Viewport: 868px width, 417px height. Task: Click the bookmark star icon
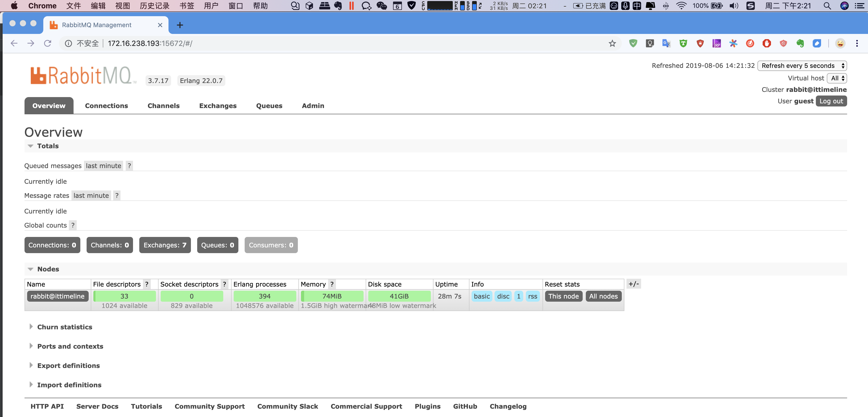(612, 44)
